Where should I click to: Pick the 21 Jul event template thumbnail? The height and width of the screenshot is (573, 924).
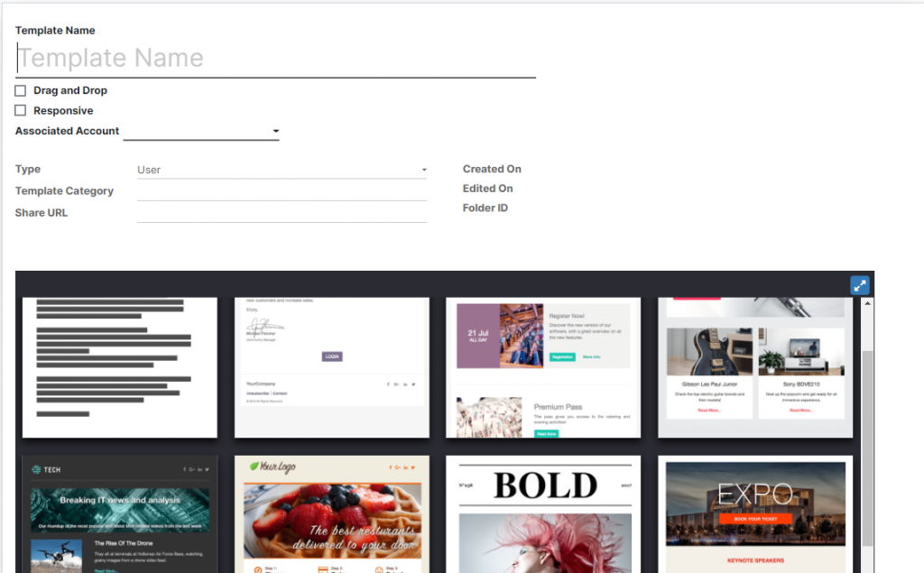(x=543, y=367)
